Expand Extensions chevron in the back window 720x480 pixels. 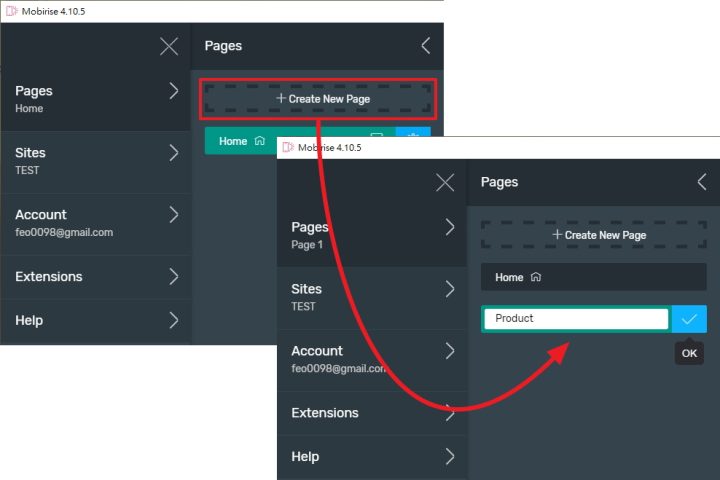[173, 276]
